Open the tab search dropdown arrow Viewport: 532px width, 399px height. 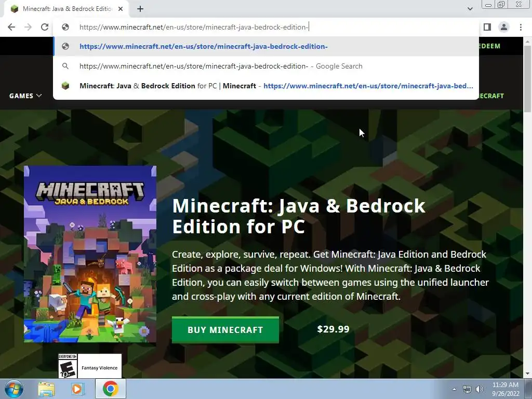(470, 9)
